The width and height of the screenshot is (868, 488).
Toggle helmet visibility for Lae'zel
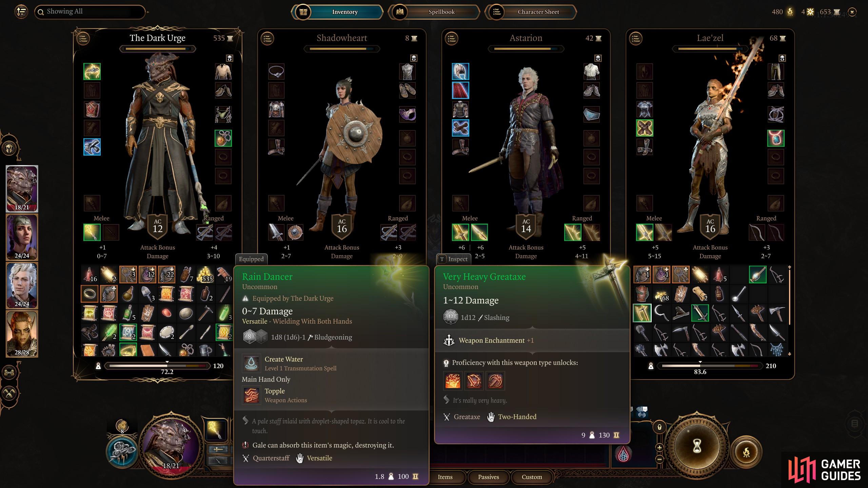pyautogui.click(x=782, y=58)
